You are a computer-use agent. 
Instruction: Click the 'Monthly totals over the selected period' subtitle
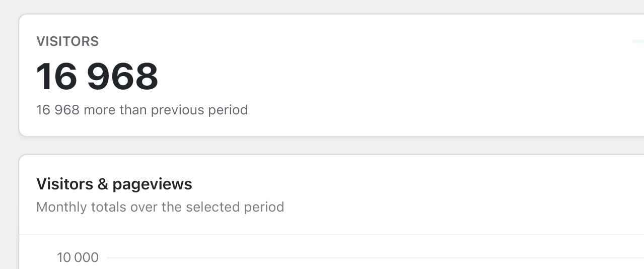(160, 207)
